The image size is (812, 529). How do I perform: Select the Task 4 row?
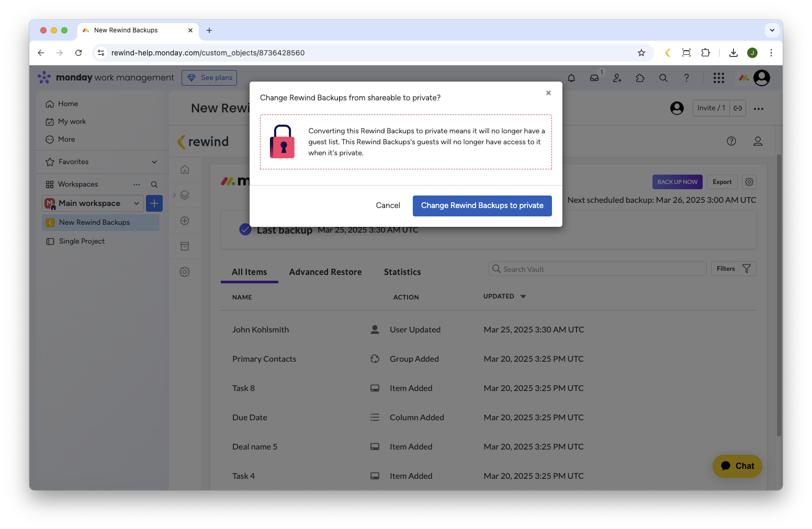point(489,476)
